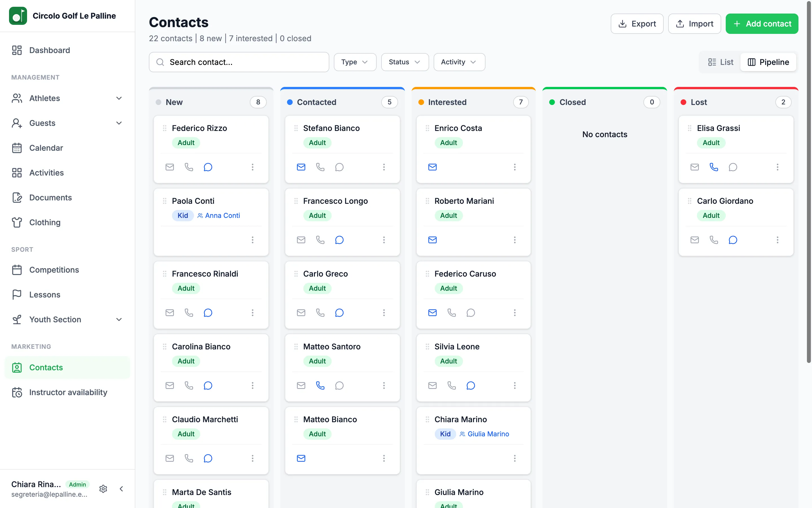Switch to List view
Image resolution: width=812 pixels, height=508 pixels.
point(720,62)
